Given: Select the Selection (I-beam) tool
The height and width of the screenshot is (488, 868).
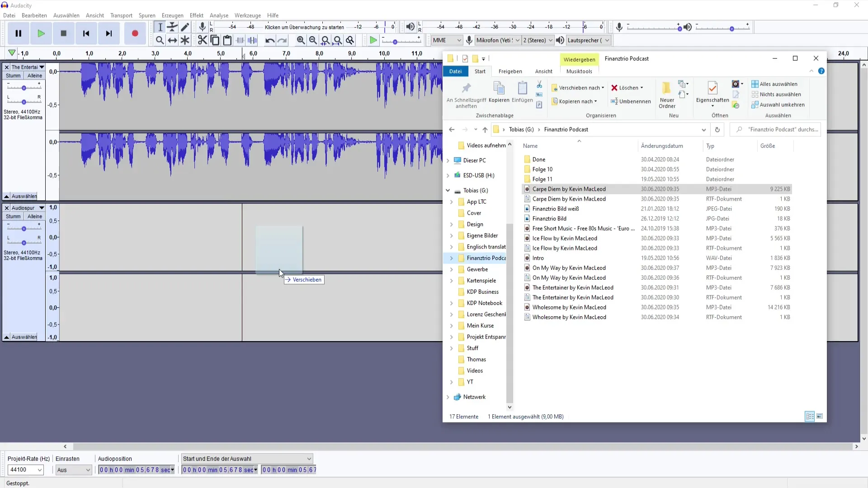Looking at the screenshot, I should 160,27.
